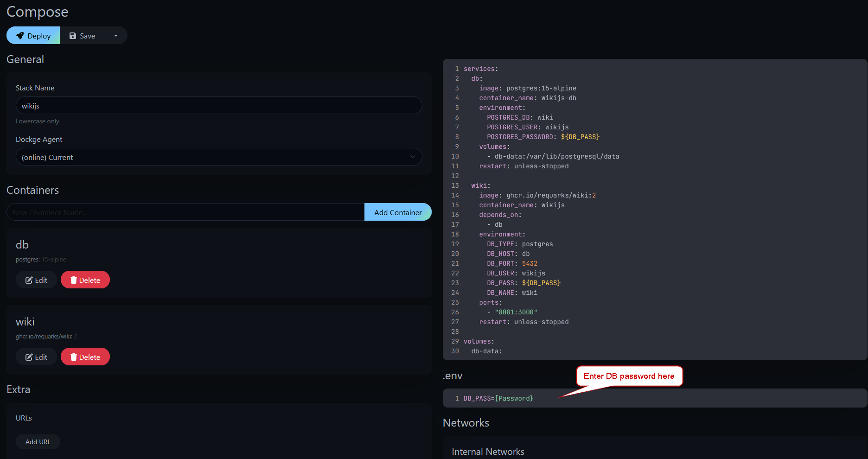Screen dimensions: 868x459
Task: Open the Dockge Agent dropdown
Action: (x=219, y=157)
